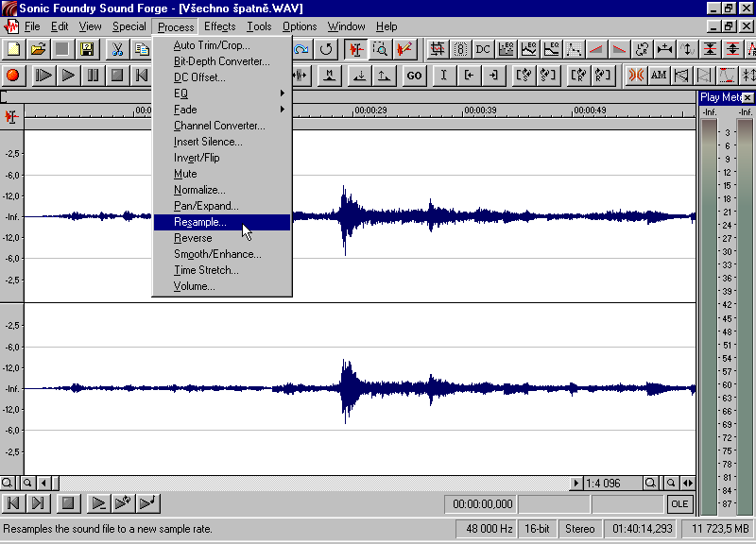Click Play Looped button in data window
Image resolution: width=756 pixels, height=544 pixels.
click(123, 503)
